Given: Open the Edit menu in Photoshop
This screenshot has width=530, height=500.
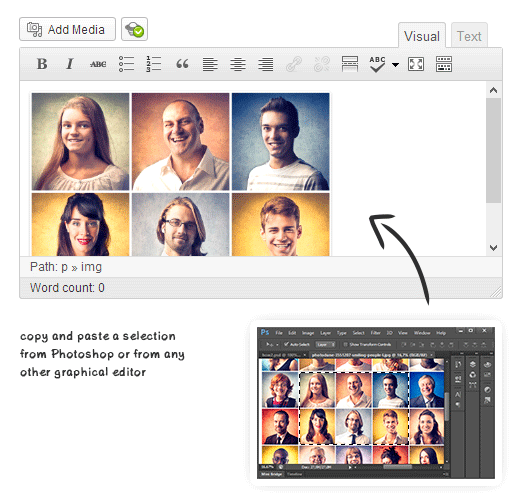Looking at the screenshot, I should pos(292,333).
